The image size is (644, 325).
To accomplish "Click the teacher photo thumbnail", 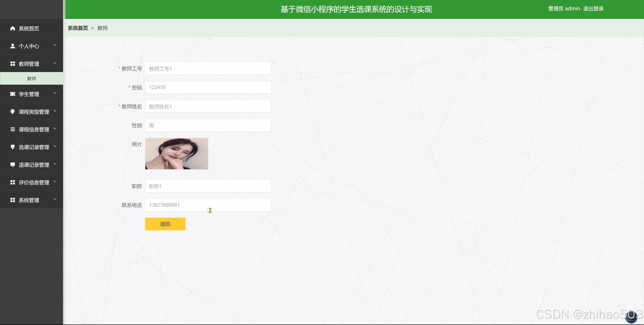I will point(176,153).
